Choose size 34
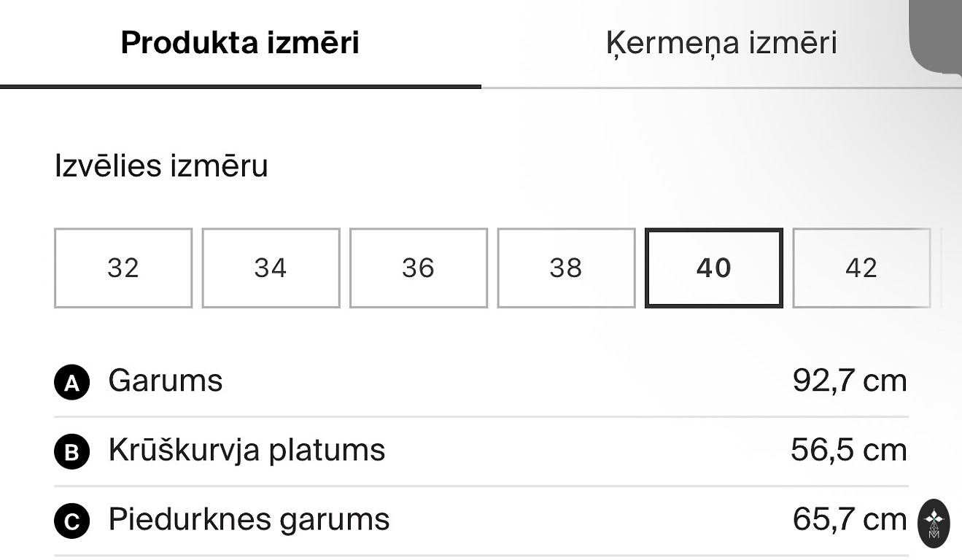962x560 pixels. 271,268
